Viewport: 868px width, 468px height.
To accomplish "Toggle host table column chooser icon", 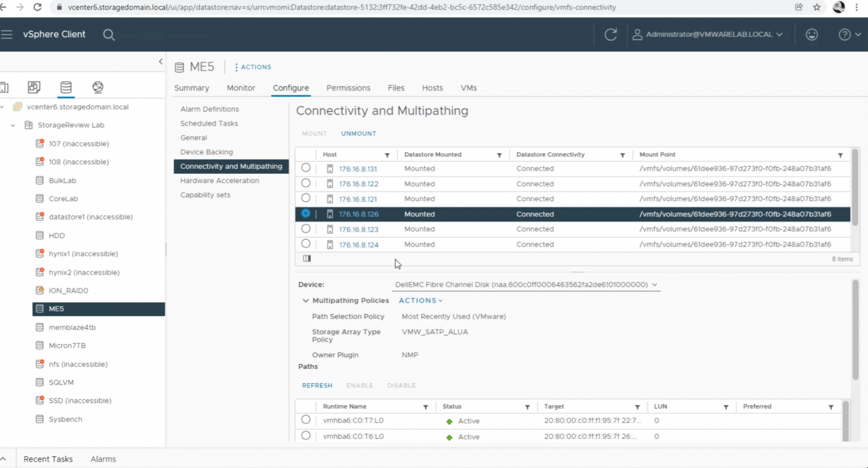I will (x=307, y=258).
